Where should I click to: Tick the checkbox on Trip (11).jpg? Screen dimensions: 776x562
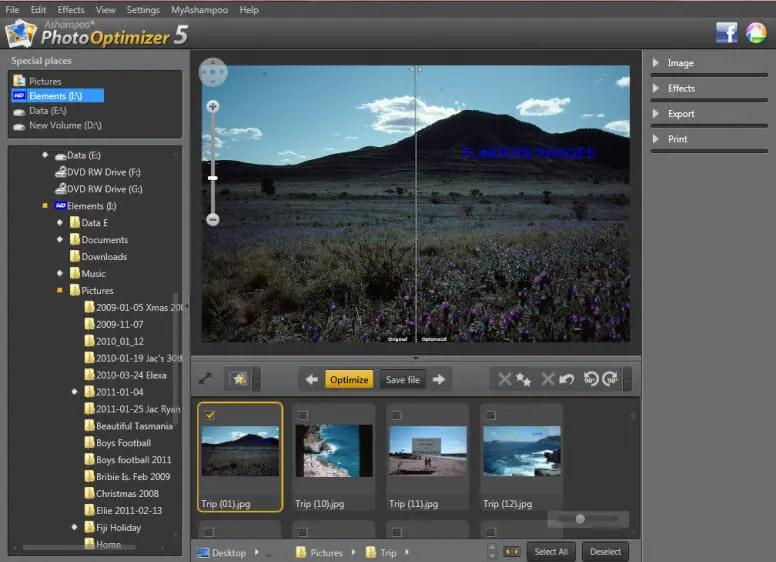coord(397,415)
